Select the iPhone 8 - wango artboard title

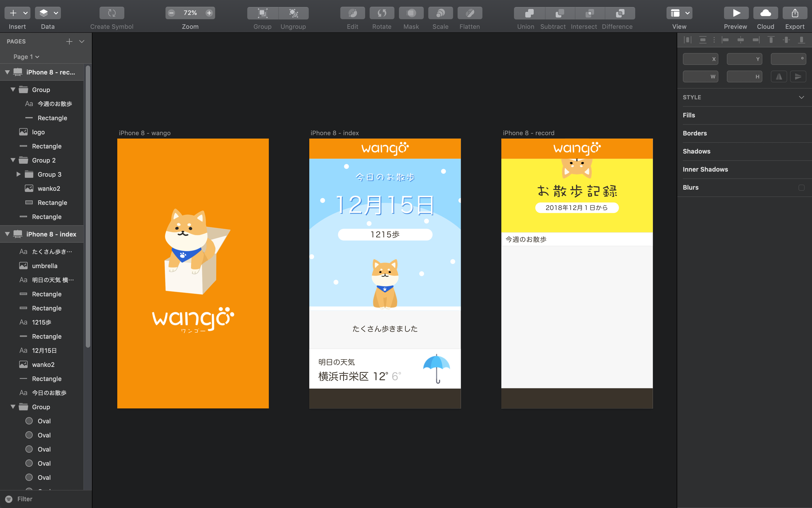[x=145, y=133]
